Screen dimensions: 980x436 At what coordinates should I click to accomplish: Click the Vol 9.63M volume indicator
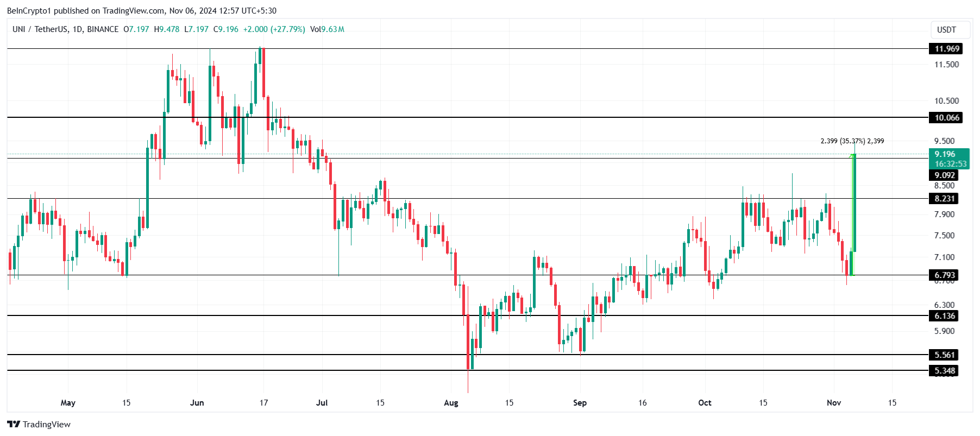[x=327, y=29]
